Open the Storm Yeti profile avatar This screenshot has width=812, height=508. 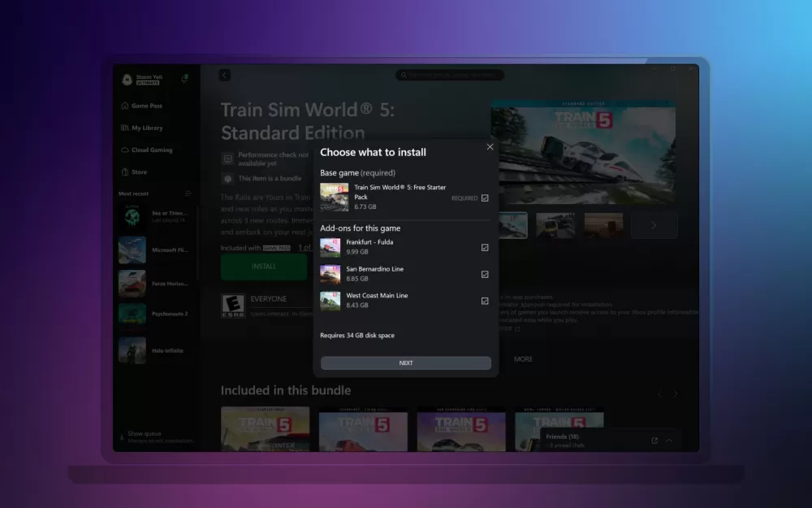pos(127,80)
